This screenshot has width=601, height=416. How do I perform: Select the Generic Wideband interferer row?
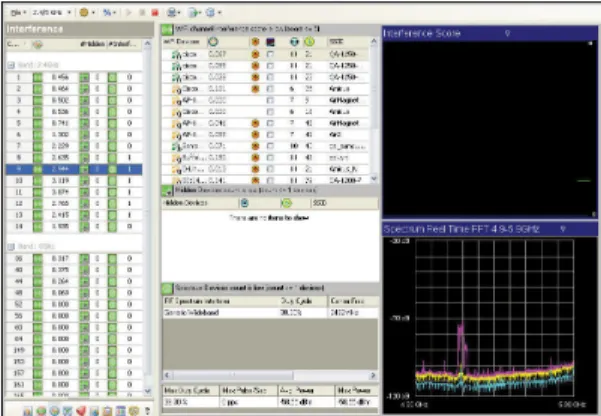(x=270, y=312)
